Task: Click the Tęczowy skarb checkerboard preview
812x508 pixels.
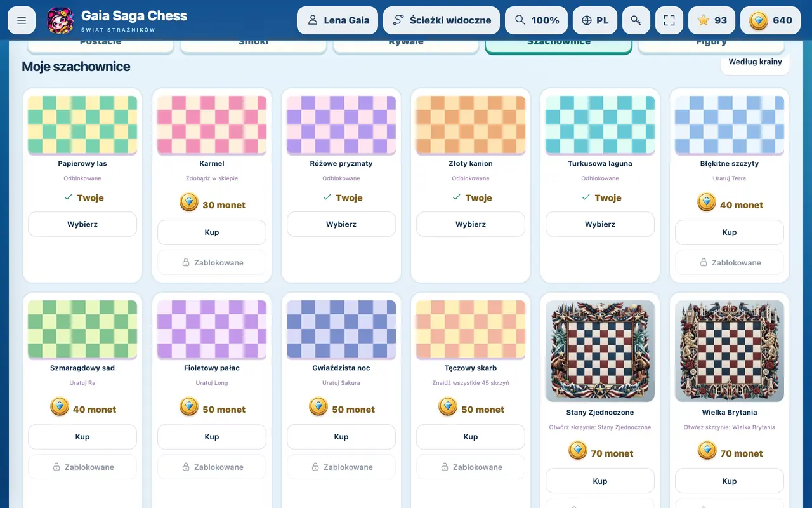Action: click(471, 329)
